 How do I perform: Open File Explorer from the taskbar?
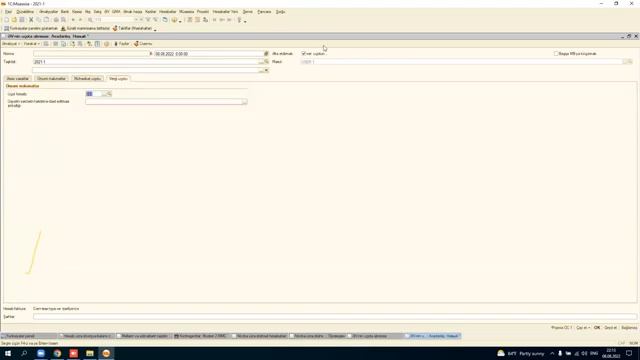[x=90, y=353]
